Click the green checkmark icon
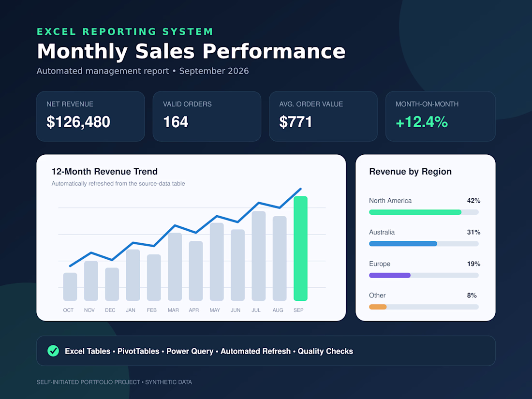Image resolution: width=532 pixels, height=399 pixels. [x=53, y=351]
